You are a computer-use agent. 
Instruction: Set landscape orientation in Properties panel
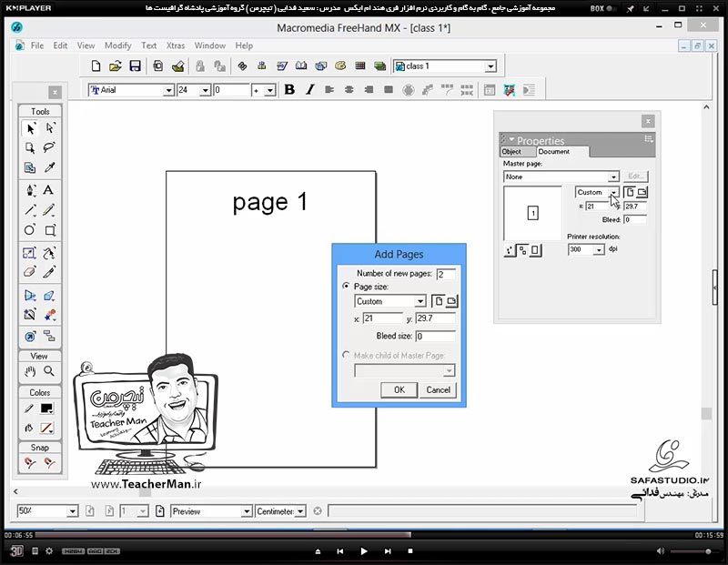click(x=642, y=192)
